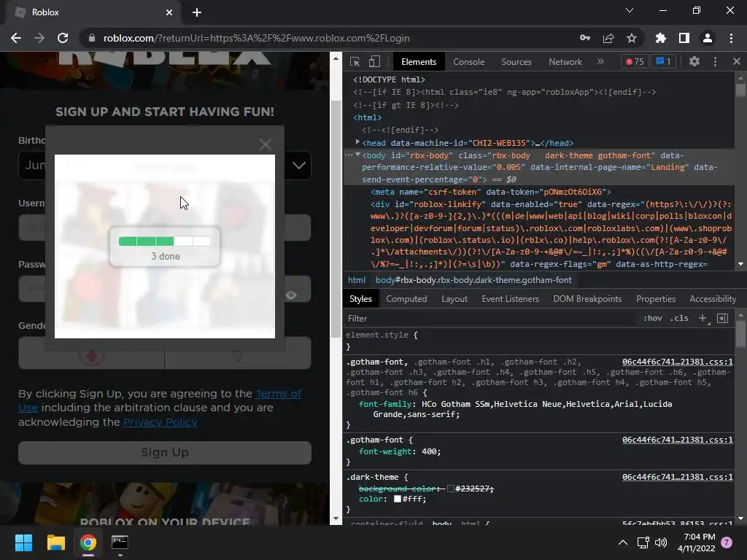Screen dimensions: 747x560
Task: Collapse the body rbx-body element node
Action: (x=357, y=155)
